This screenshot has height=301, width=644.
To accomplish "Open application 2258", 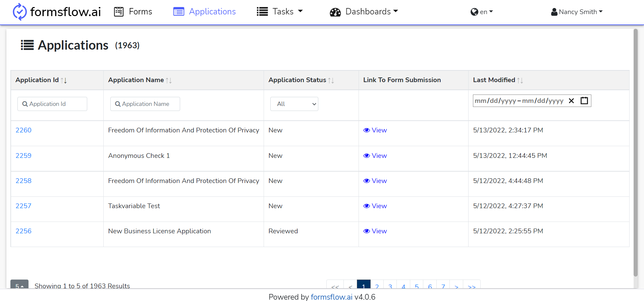I will point(23,181).
